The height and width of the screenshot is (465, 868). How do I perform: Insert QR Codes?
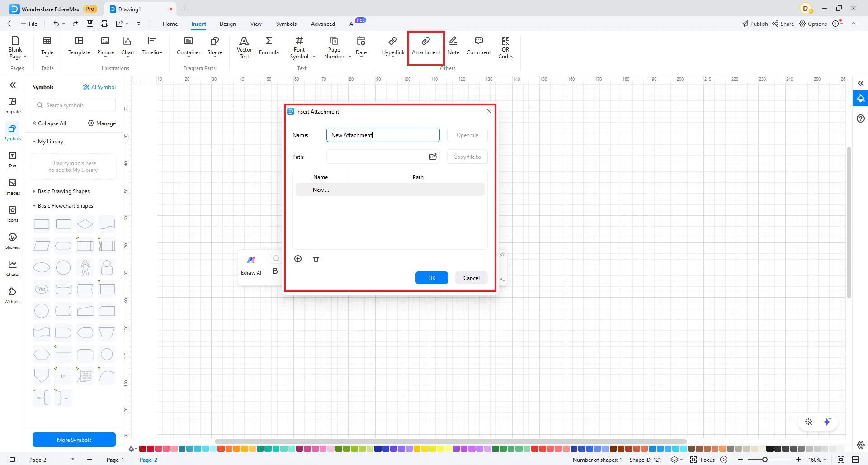click(x=505, y=47)
